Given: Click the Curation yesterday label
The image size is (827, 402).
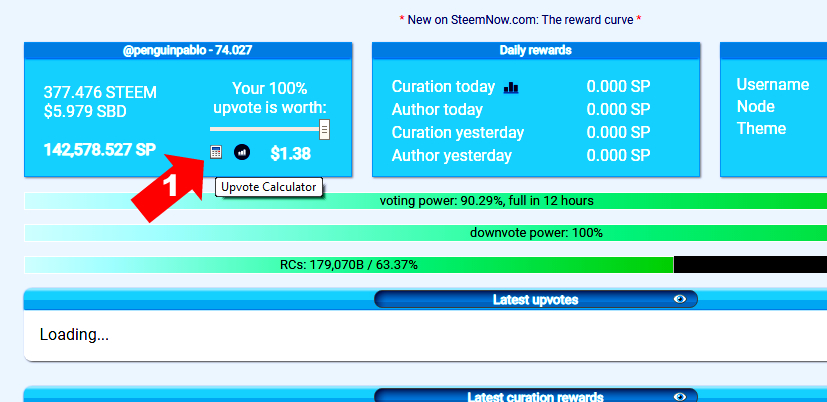Looking at the screenshot, I should tap(458, 132).
